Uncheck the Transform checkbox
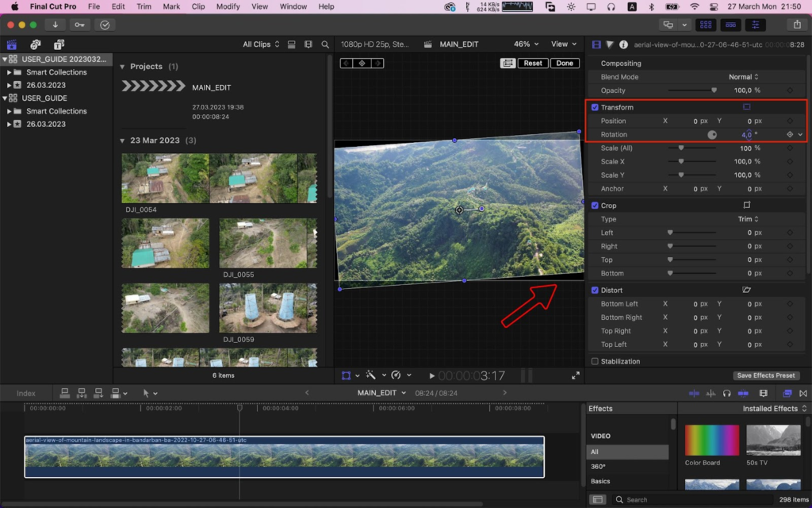Screen dimensions: 812x508 (595, 107)
